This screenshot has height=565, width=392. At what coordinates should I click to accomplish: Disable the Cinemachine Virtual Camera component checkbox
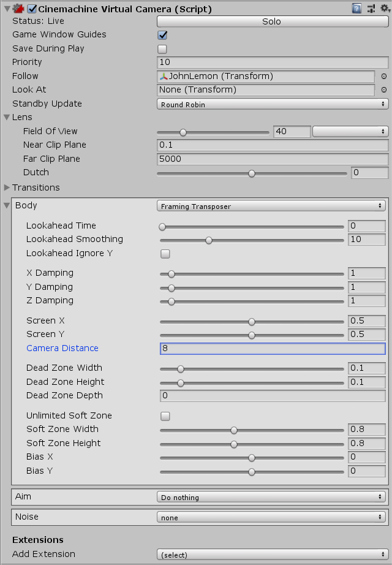point(32,9)
